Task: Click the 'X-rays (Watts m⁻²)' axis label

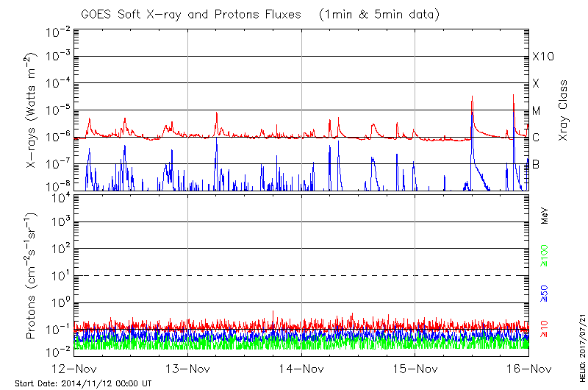Action: (x=33, y=110)
